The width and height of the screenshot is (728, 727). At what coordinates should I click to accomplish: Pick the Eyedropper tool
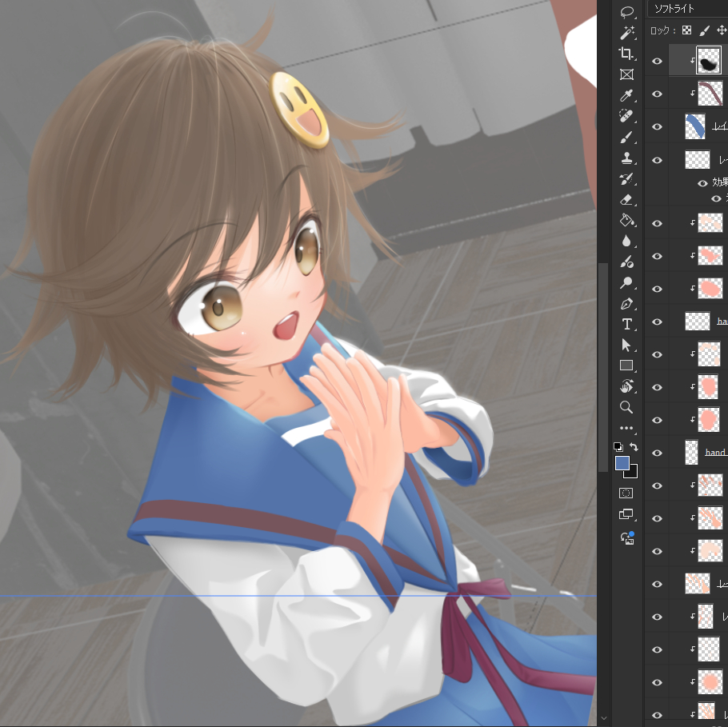point(627,95)
